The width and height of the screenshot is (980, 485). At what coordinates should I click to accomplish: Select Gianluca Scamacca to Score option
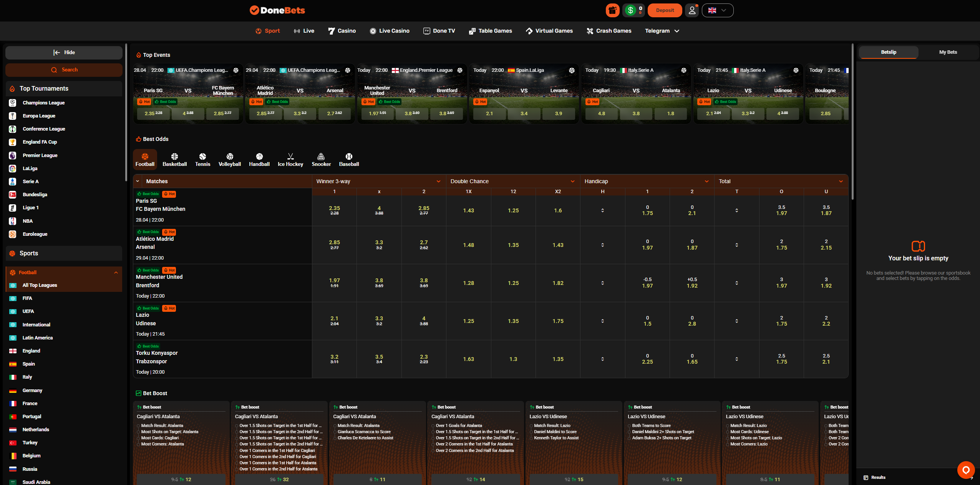coord(364,432)
